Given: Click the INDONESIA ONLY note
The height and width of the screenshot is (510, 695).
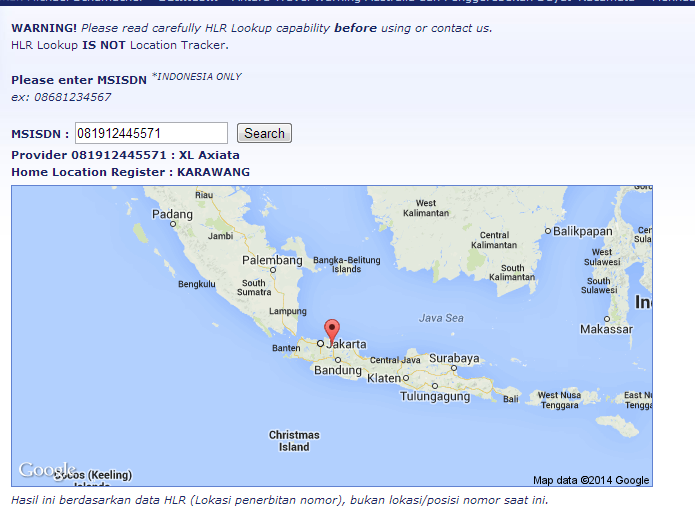Looking at the screenshot, I should (x=197, y=77).
